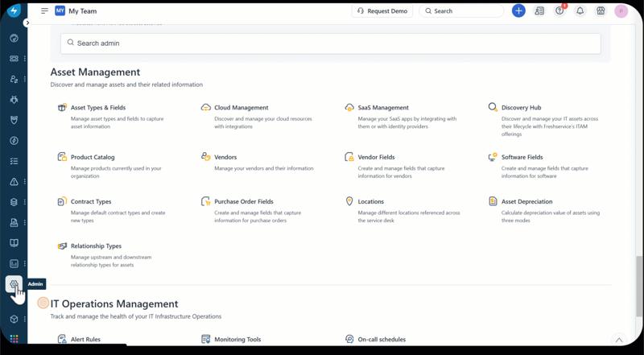Click the Request Demo button

(382, 11)
